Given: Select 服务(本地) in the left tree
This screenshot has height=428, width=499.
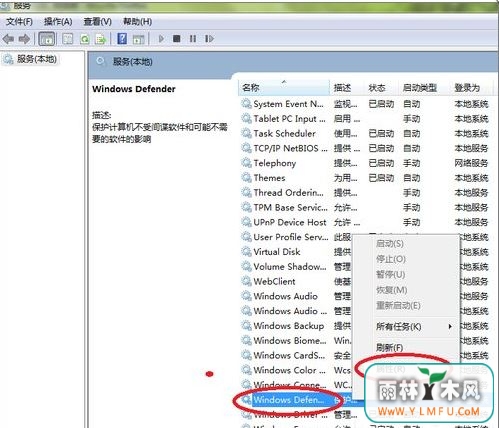Looking at the screenshot, I should 37,59.
